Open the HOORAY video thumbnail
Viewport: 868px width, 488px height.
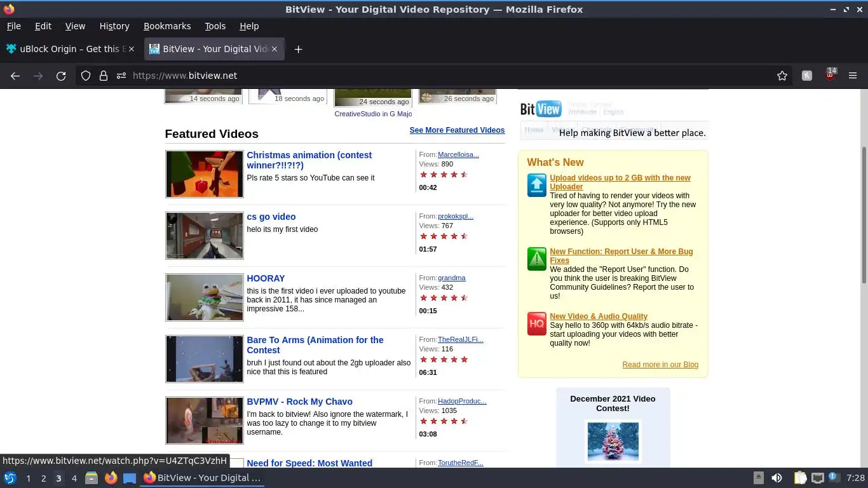coord(205,297)
